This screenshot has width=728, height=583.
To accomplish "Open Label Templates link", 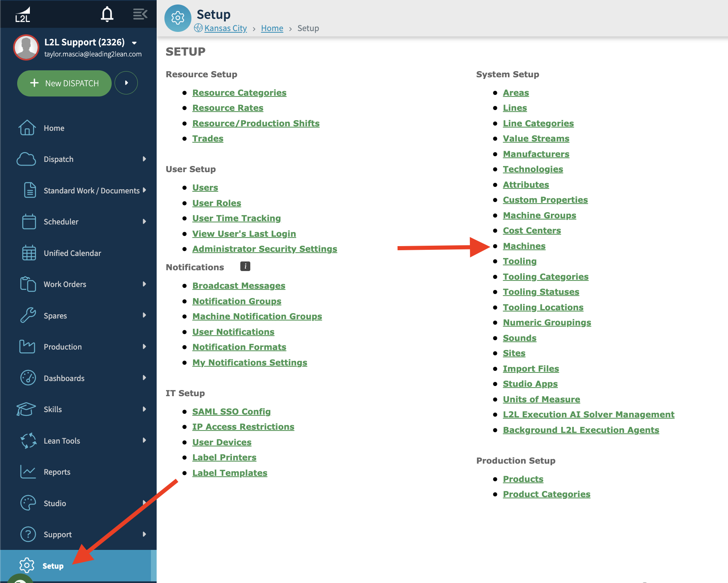I will point(230,473).
